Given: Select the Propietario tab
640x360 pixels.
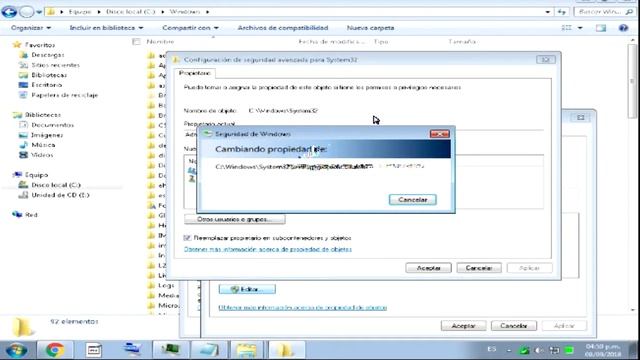Looking at the screenshot, I should point(195,73).
